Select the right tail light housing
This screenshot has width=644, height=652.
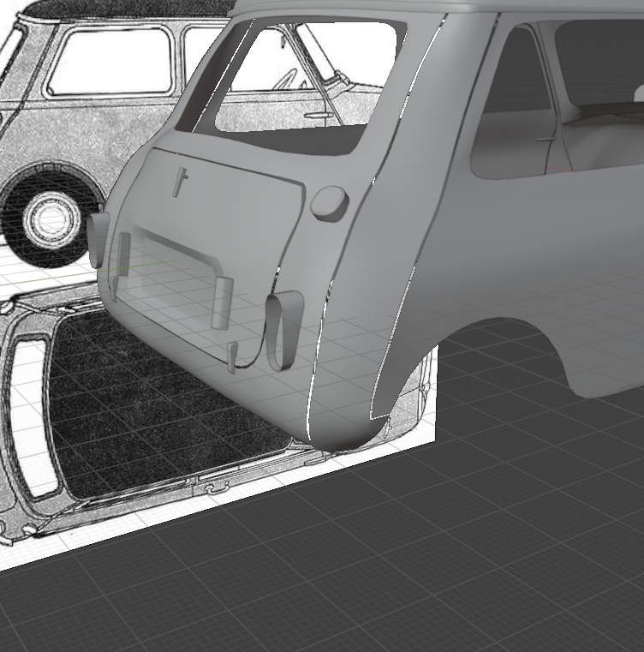[284, 330]
